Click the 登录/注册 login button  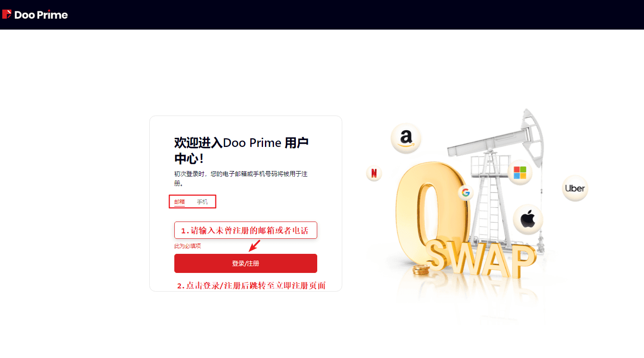pyautogui.click(x=246, y=263)
